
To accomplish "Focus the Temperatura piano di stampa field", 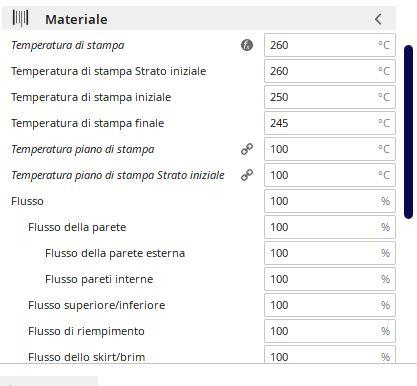I will [x=330, y=149].
